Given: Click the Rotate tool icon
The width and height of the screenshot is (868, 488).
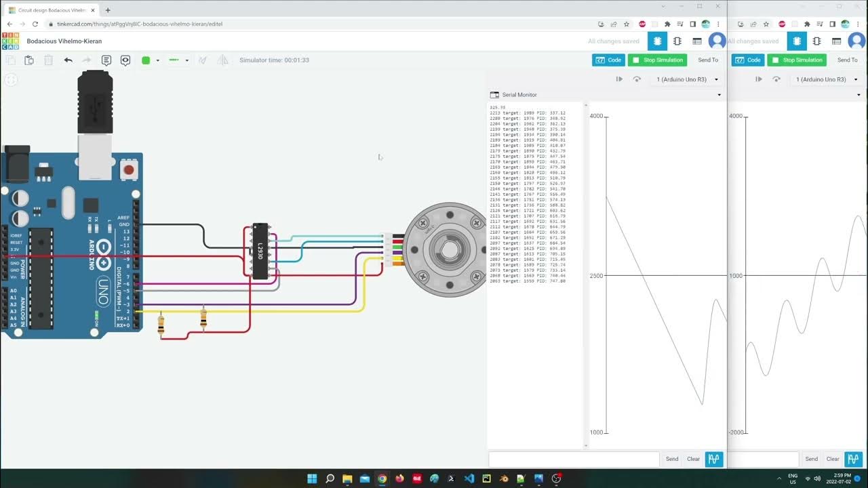Looking at the screenshot, I should [x=203, y=60].
